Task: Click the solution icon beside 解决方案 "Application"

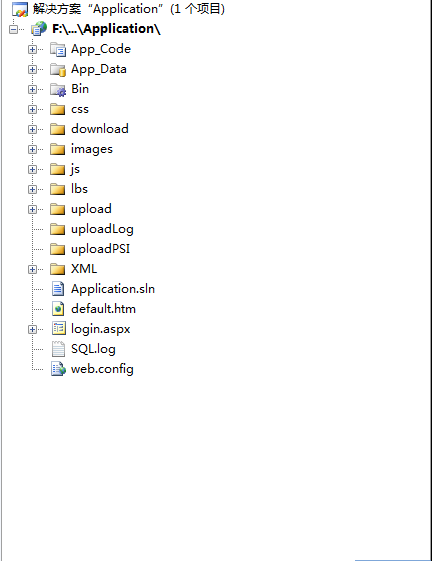Action: (x=20, y=9)
